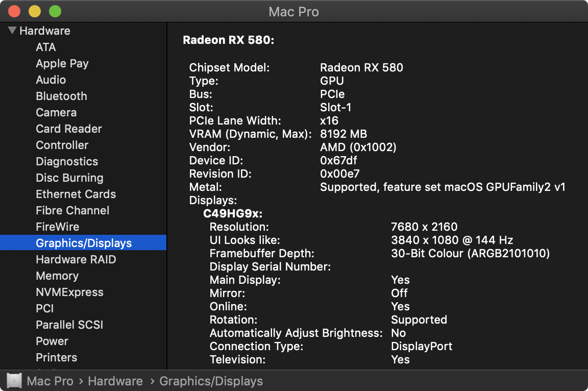The height and width of the screenshot is (391, 588).
Task: Select PCI in the sidebar
Action: click(45, 308)
